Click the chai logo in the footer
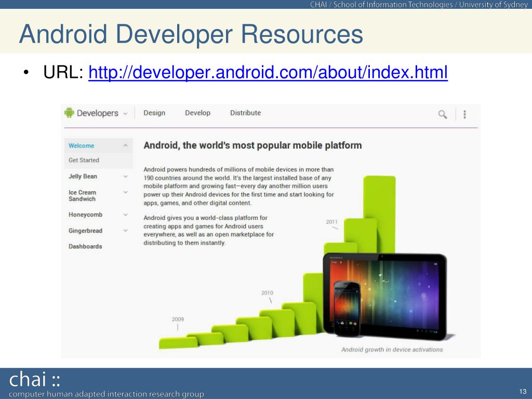Viewport: 532px width, 399px height. [34, 379]
